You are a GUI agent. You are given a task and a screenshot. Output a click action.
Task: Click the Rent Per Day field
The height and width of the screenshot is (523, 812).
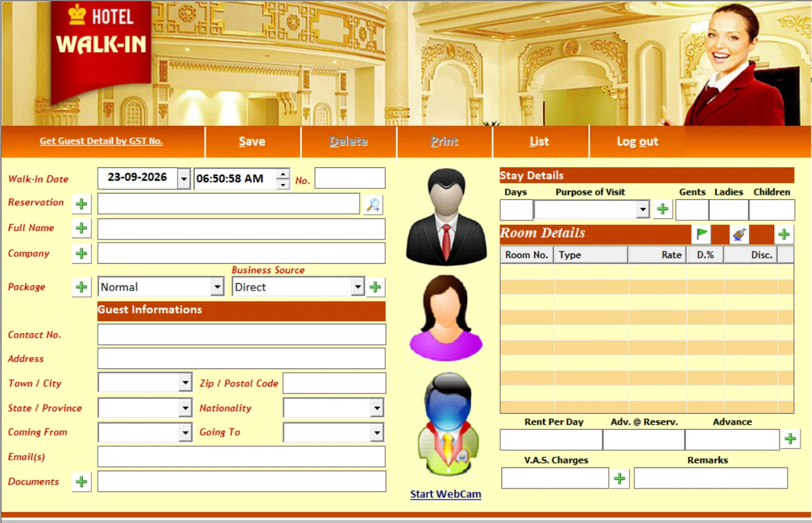pyautogui.click(x=551, y=440)
